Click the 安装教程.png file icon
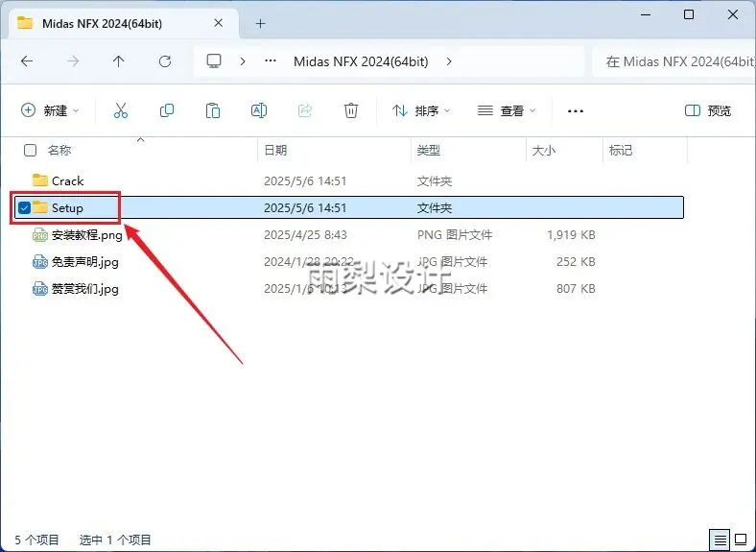 pyautogui.click(x=40, y=235)
